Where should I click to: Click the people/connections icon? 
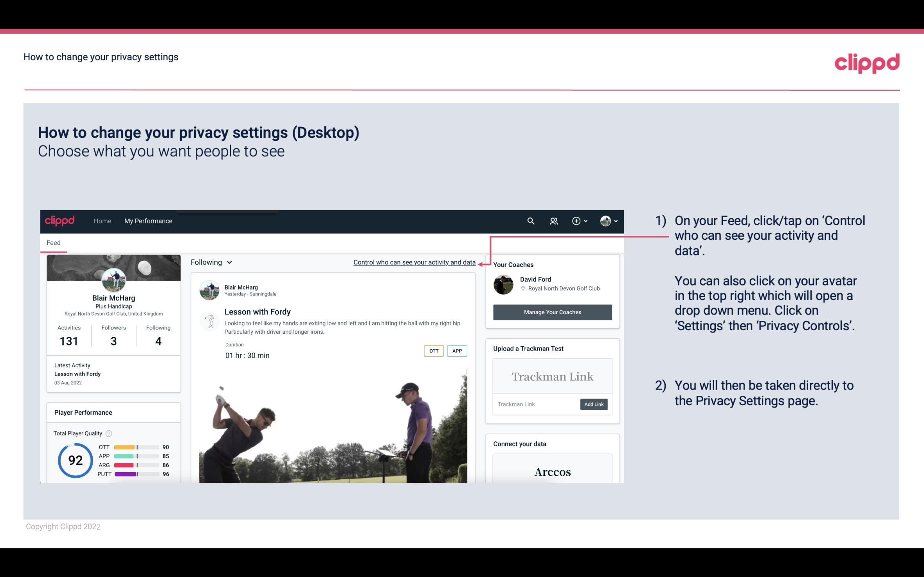click(x=554, y=221)
